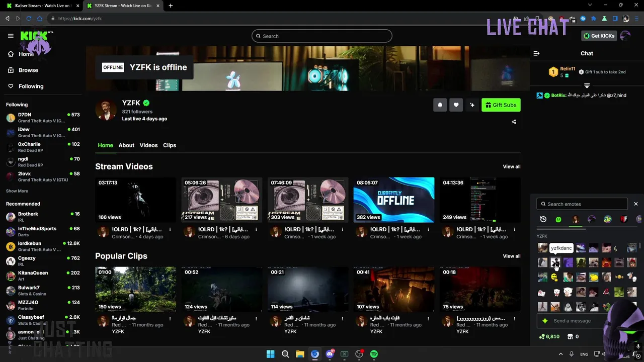Pick the yellow thinking face emote

click(x=555, y=277)
